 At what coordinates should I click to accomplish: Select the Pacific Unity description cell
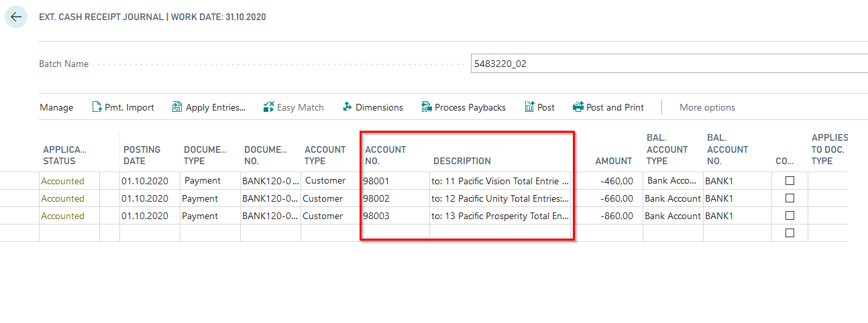(x=500, y=198)
